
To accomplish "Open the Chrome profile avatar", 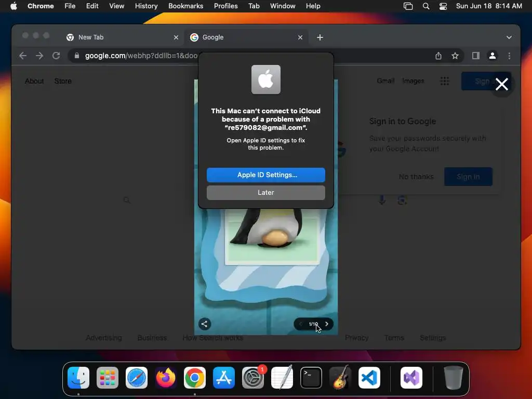I will tap(493, 56).
